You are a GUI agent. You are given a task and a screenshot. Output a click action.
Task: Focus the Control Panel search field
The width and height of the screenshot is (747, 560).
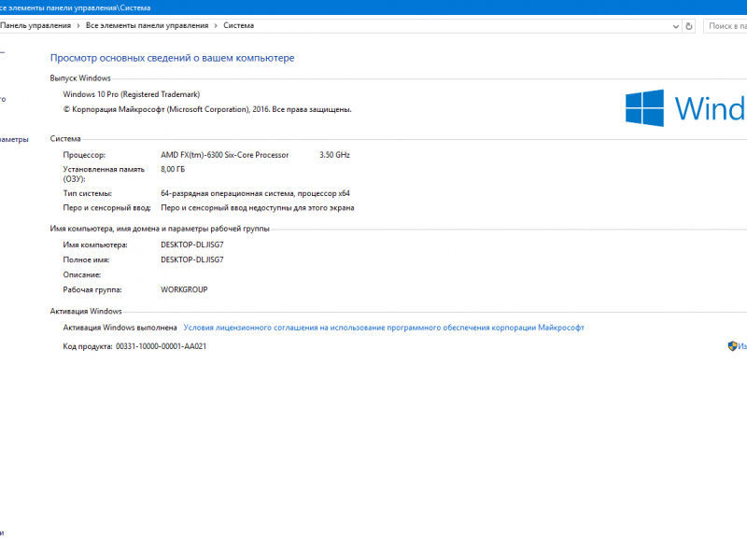[726, 26]
